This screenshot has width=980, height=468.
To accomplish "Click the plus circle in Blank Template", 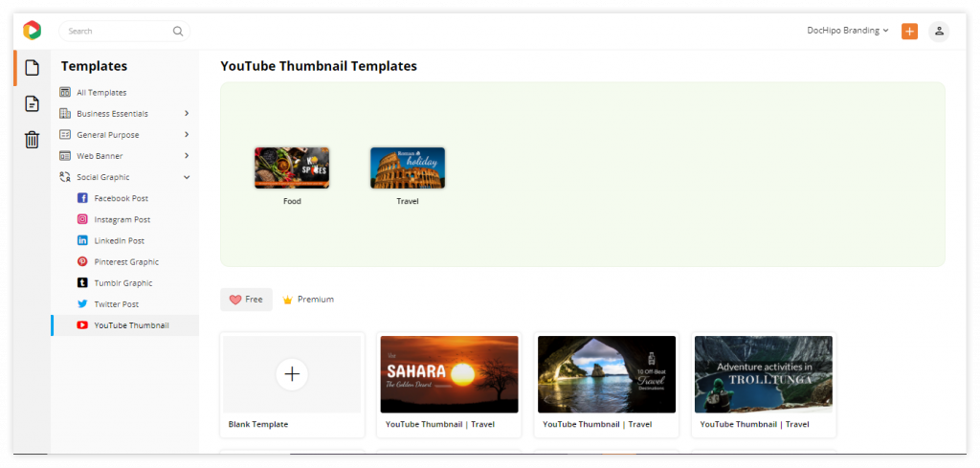I will coord(292,374).
